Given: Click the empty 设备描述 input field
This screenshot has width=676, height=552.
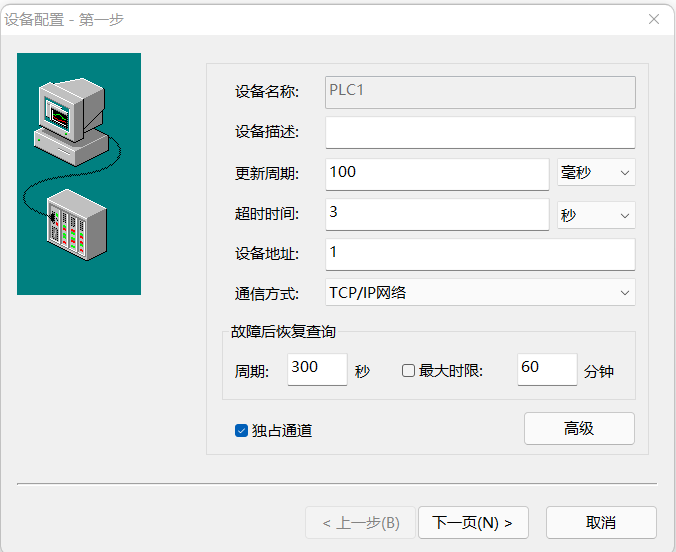Looking at the screenshot, I should [480, 132].
